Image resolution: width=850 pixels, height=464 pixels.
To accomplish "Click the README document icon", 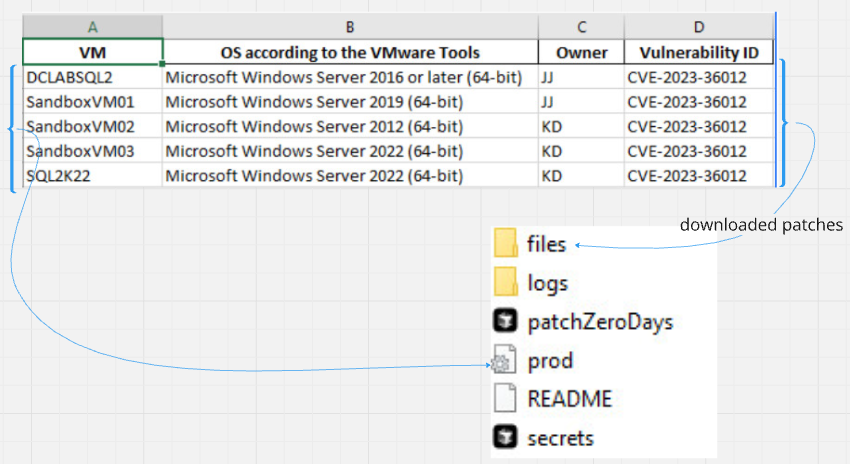I will click(x=506, y=399).
